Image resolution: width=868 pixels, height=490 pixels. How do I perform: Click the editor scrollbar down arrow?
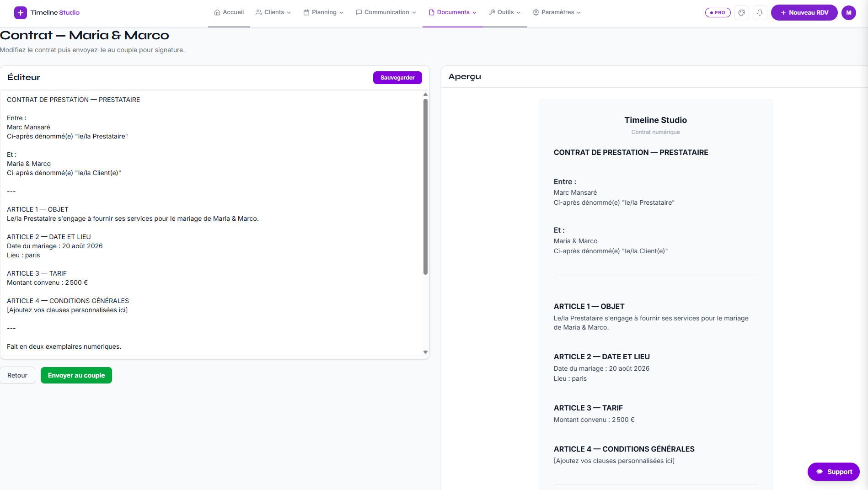[x=425, y=352]
